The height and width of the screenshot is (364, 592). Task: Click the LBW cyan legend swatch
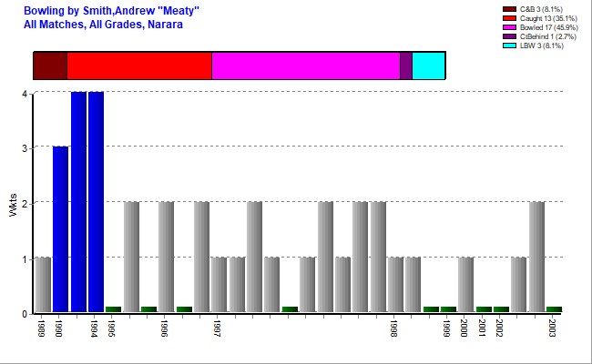tap(509, 45)
